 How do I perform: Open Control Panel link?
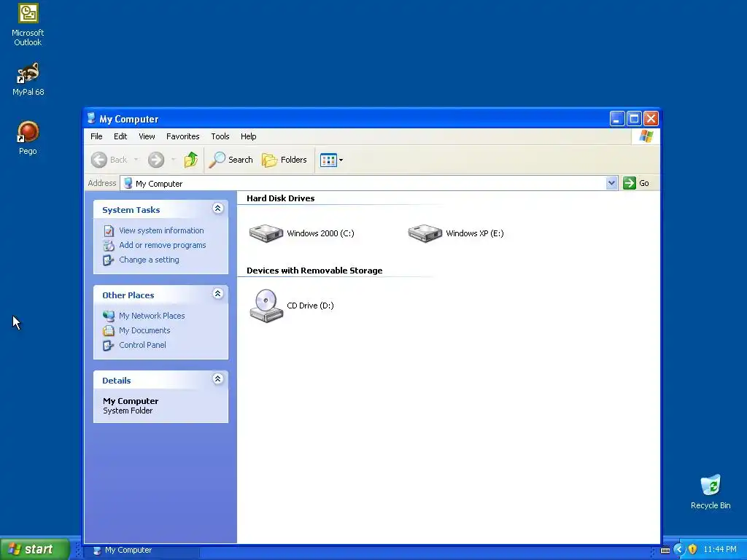[142, 345]
